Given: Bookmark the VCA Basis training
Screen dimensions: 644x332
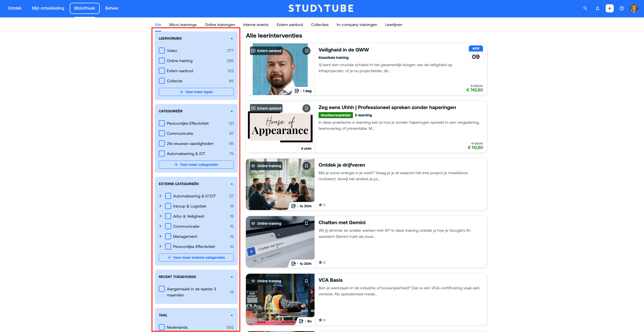Looking at the screenshot, I should click(306, 281).
